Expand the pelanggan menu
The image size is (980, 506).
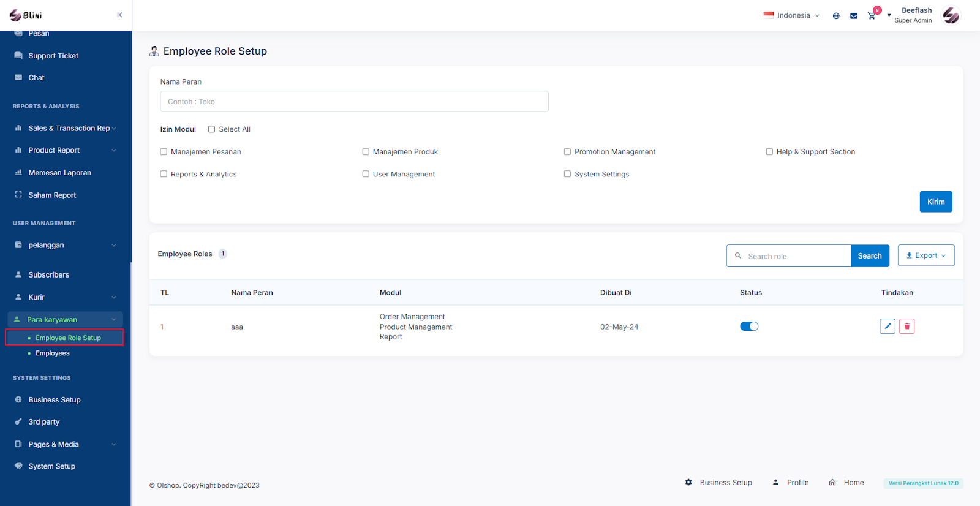pos(114,246)
